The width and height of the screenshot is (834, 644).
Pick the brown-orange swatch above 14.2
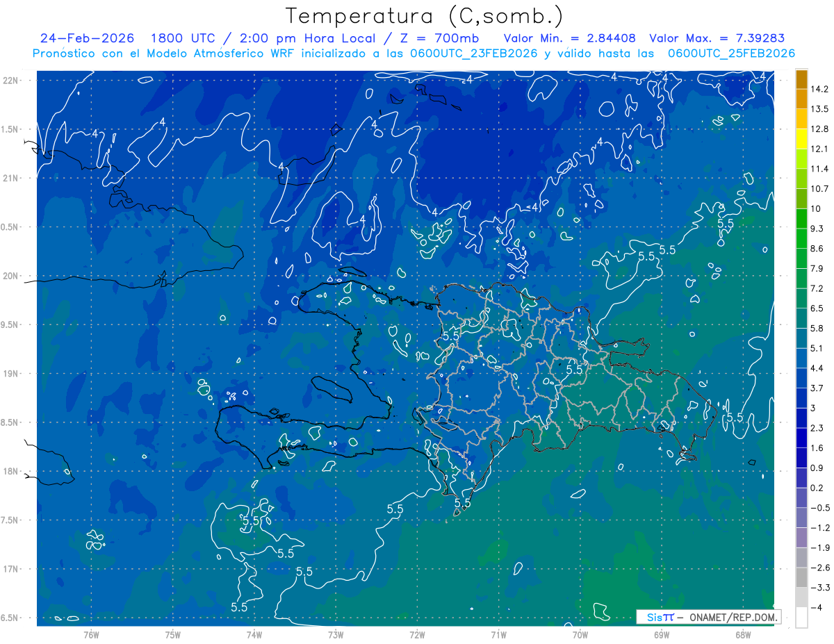tap(801, 79)
